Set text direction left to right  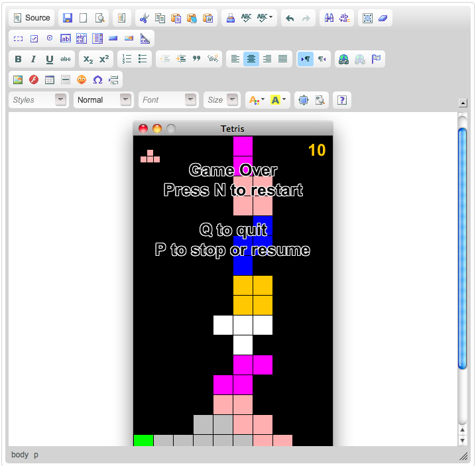click(x=306, y=59)
